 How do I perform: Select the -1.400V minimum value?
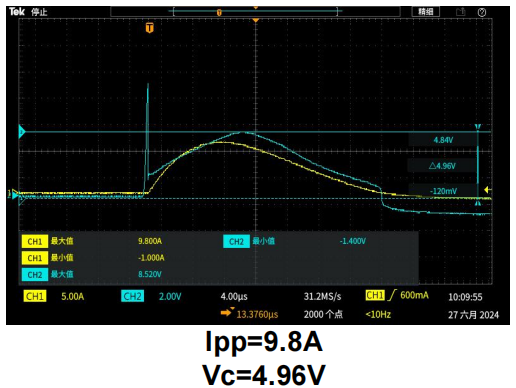(x=353, y=241)
